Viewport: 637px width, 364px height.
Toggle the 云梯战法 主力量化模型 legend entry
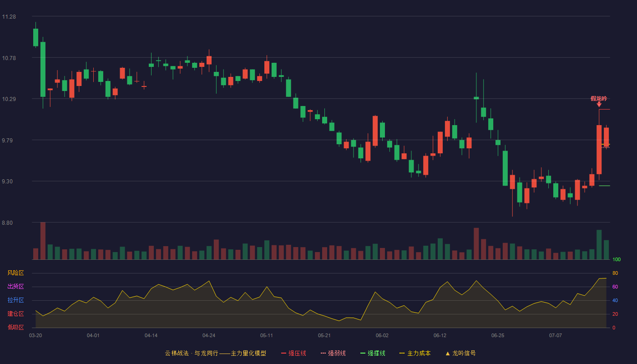pos(215,353)
